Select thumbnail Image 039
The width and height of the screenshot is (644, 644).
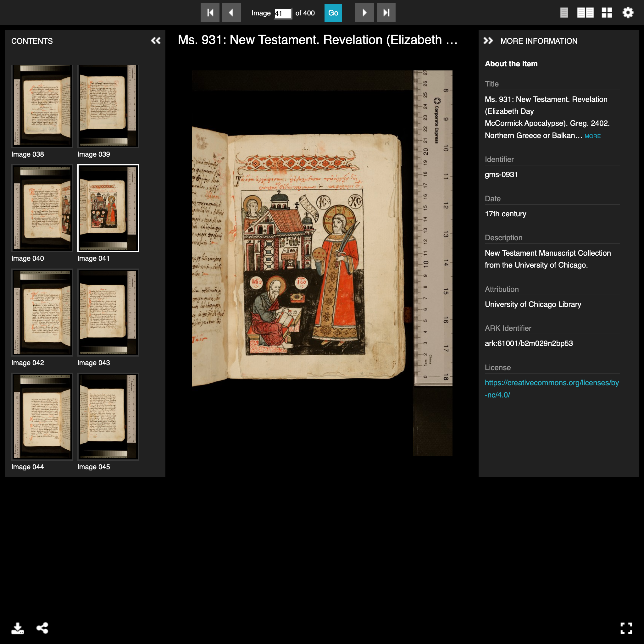click(x=108, y=106)
